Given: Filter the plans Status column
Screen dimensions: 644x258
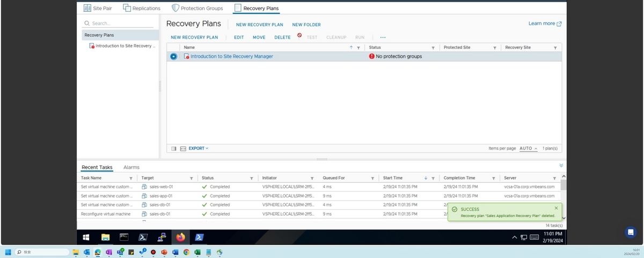Looking at the screenshot, I should coord(433,48).
